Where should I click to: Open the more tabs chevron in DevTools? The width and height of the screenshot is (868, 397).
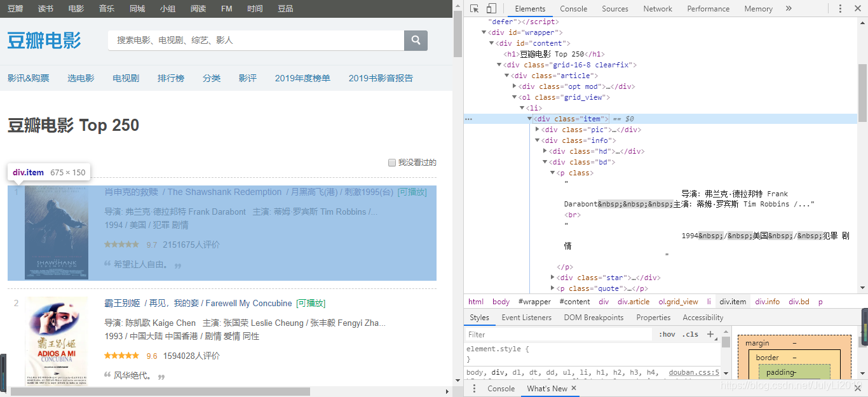[789, 9]
